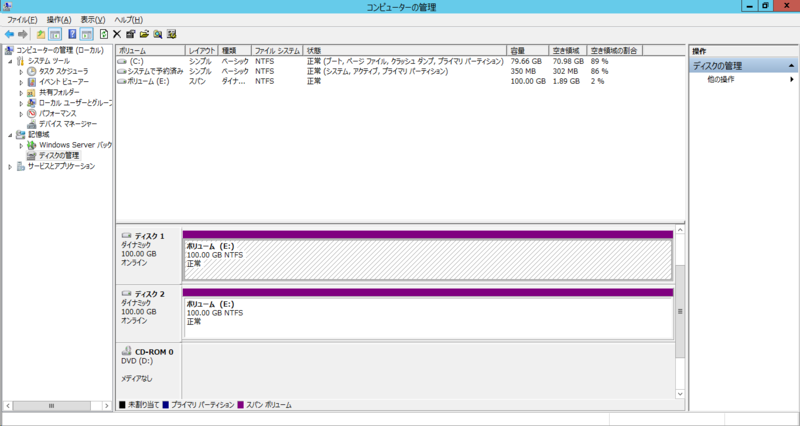
Task: Click the open folder toolbar icon
Action: tap(145, 34)
